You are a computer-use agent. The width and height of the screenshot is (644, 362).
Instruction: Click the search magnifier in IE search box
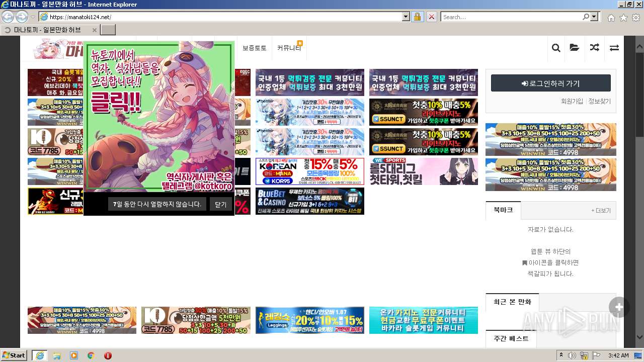point(586,17)
